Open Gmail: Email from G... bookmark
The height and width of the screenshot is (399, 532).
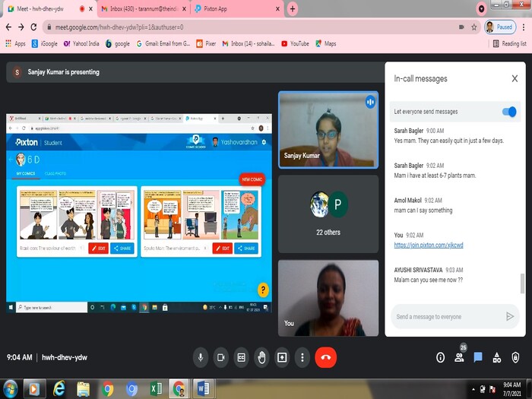[x=163, y=43]
